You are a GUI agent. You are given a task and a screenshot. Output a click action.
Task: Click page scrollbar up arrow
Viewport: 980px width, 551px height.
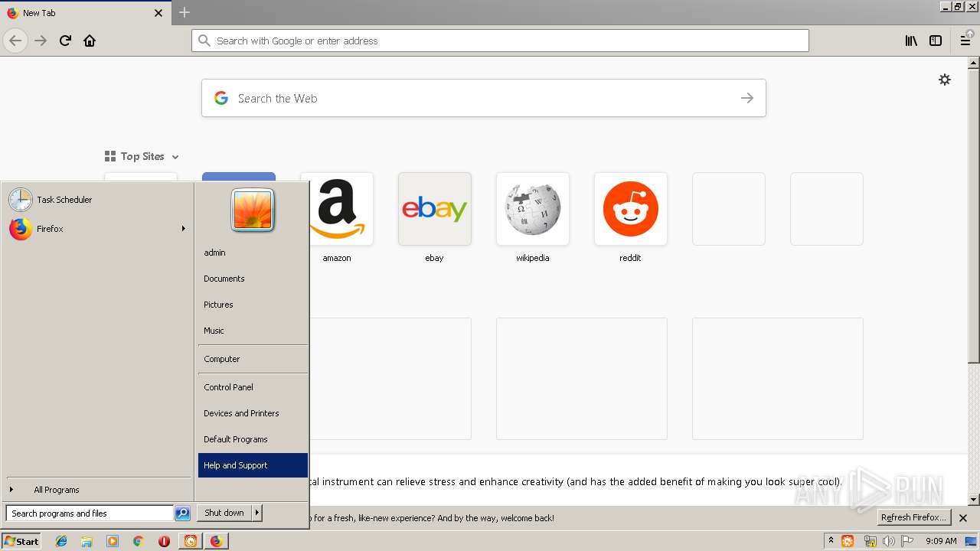pyautogui.click(x=974, y=63)
